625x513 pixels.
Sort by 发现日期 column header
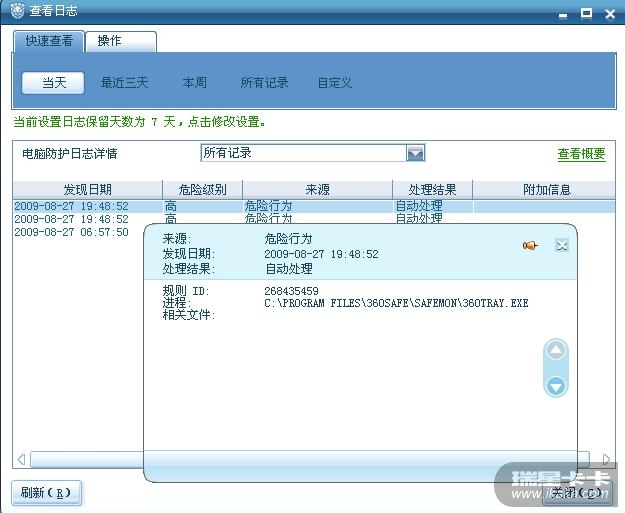(88, 190)
